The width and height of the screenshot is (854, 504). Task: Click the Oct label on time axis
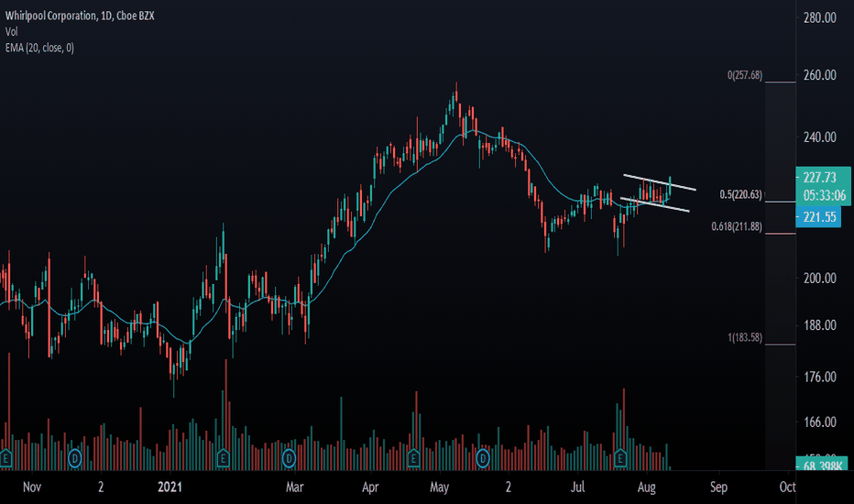click(x=787, y=488)
